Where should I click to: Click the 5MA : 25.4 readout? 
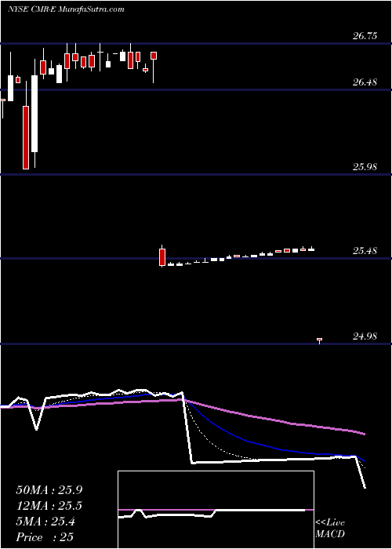pyautogui.click(x=45, y=522)
